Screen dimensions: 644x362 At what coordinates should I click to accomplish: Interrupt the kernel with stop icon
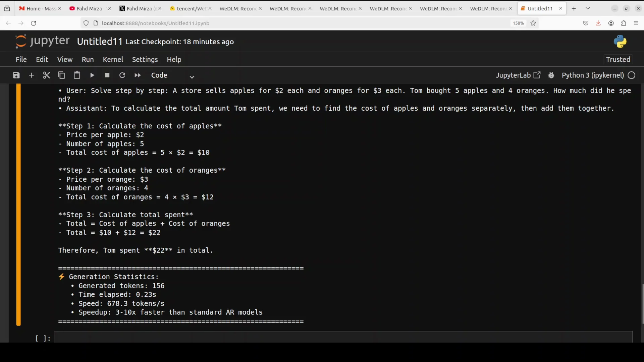[107, 75]
